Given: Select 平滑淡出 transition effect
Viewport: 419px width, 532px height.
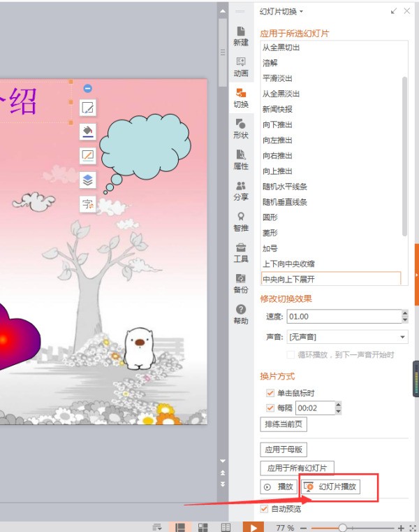Looking at the screenshot, I should [277, 78].
